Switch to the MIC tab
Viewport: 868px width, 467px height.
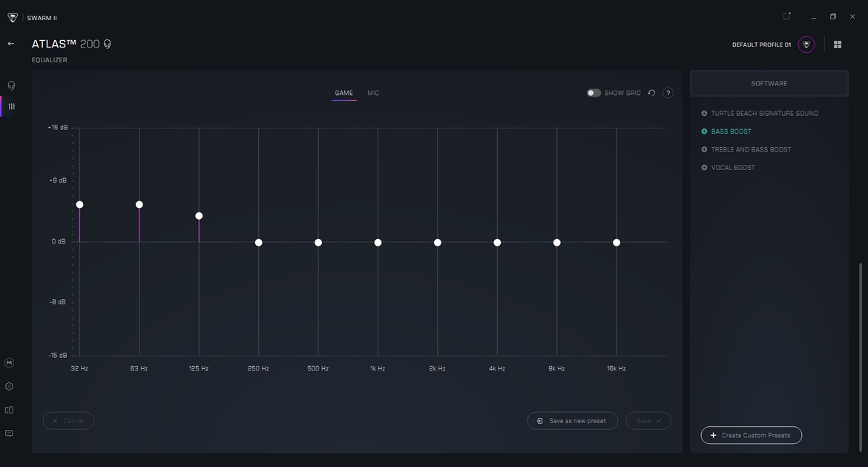[373, 93]
